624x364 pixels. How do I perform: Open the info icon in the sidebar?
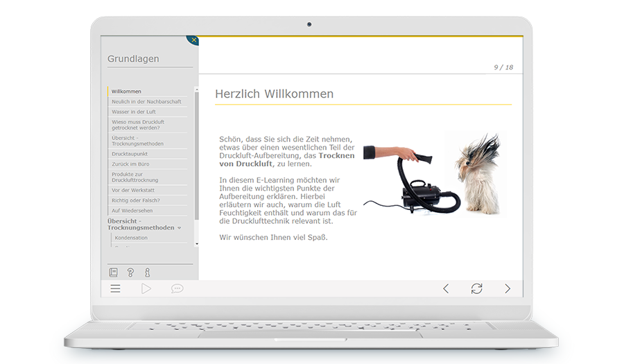(x=148, y=272)
